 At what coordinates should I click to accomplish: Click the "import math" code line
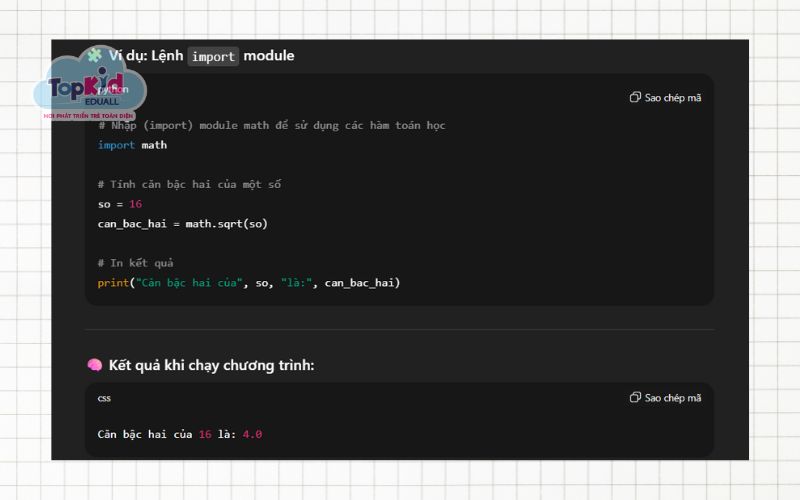(132, 145)
